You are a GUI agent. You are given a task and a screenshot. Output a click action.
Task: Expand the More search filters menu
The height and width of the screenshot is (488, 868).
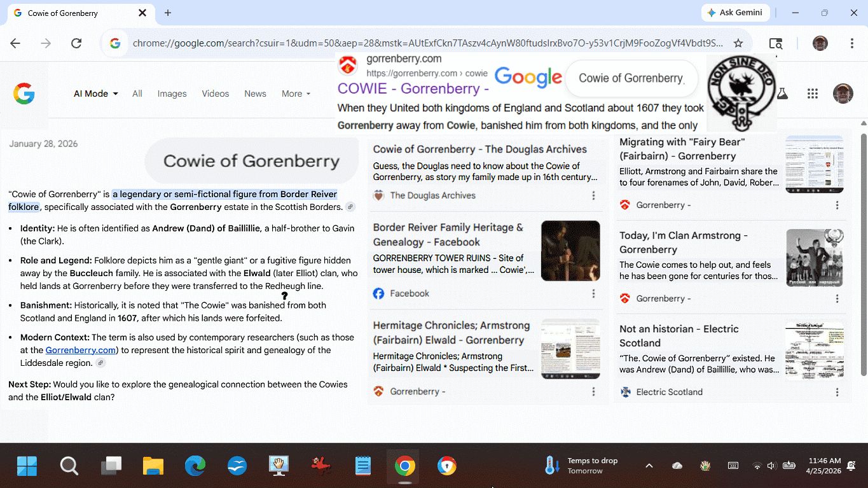point(296,94)
